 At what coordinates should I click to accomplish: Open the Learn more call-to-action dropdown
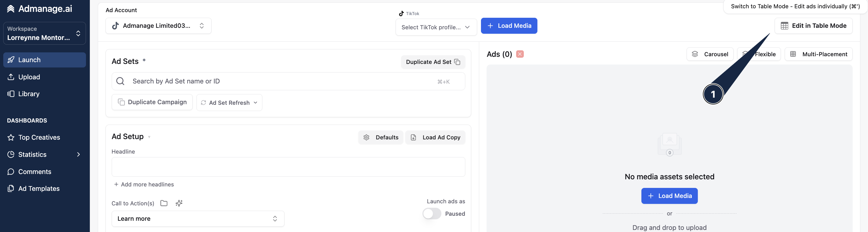point(198,218)
